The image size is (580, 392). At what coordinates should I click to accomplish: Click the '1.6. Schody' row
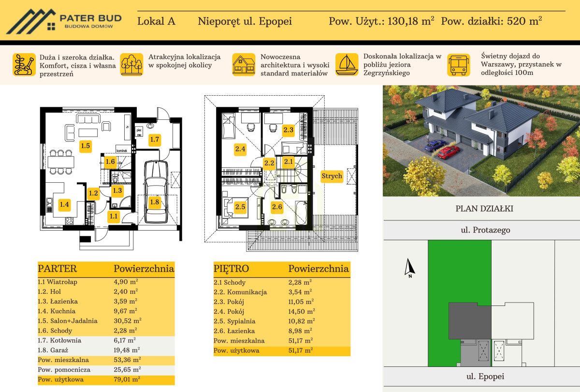106,331
